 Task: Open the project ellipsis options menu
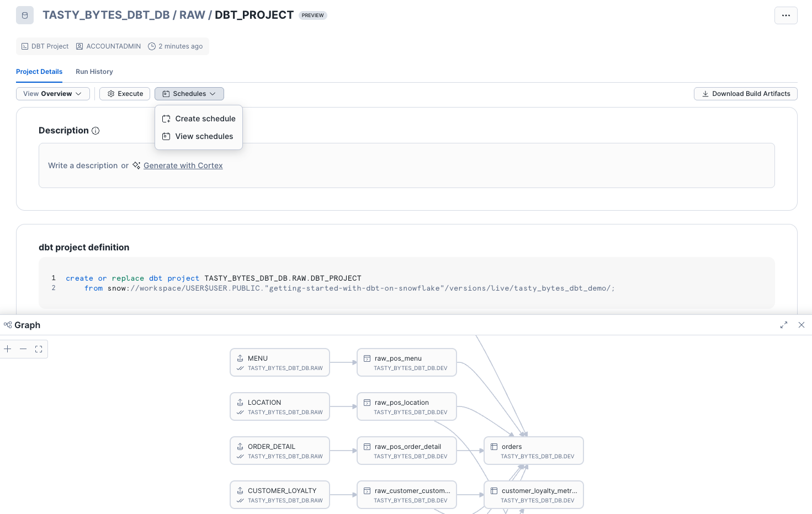coord(786,15)
